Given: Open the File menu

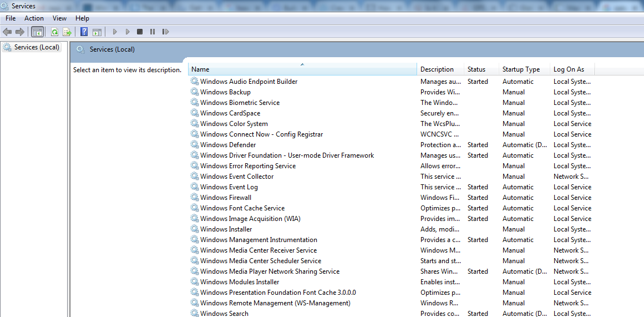Looking at the screenshot, I should [x=11, y=18].
